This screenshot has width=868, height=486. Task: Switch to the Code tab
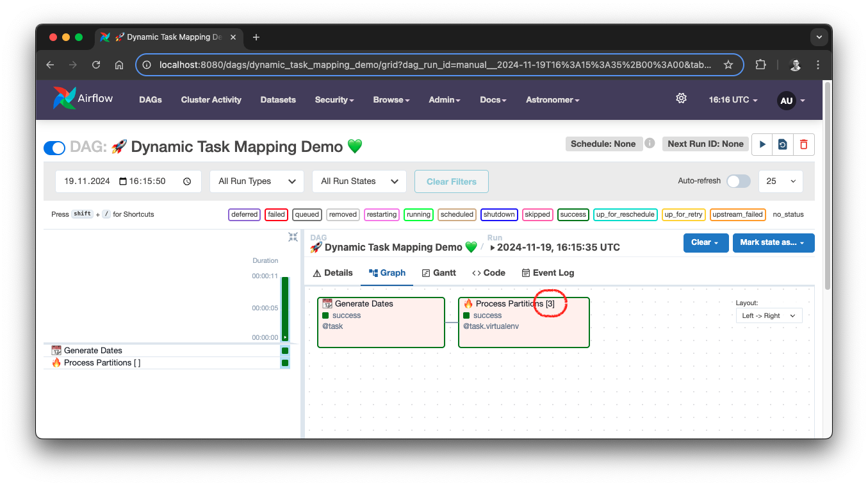pyautogui.click(x=488, y=272)
